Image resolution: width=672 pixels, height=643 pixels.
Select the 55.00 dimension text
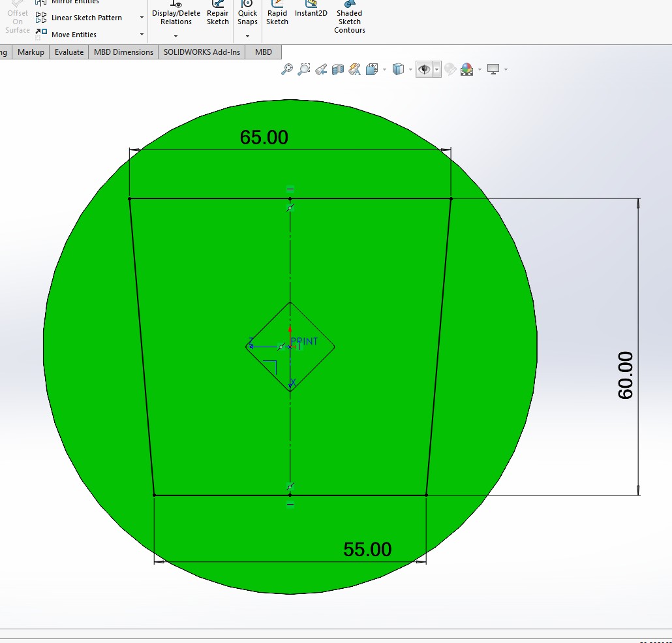tap(367, 550)
